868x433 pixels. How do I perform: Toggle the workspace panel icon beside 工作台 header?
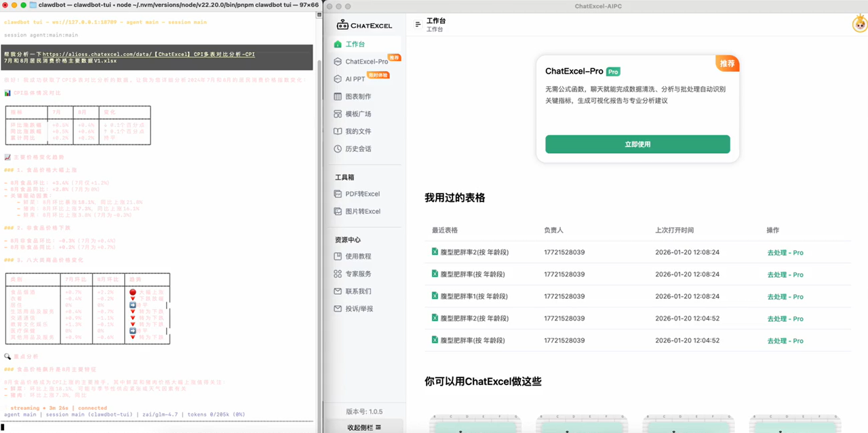pos(419,24)
